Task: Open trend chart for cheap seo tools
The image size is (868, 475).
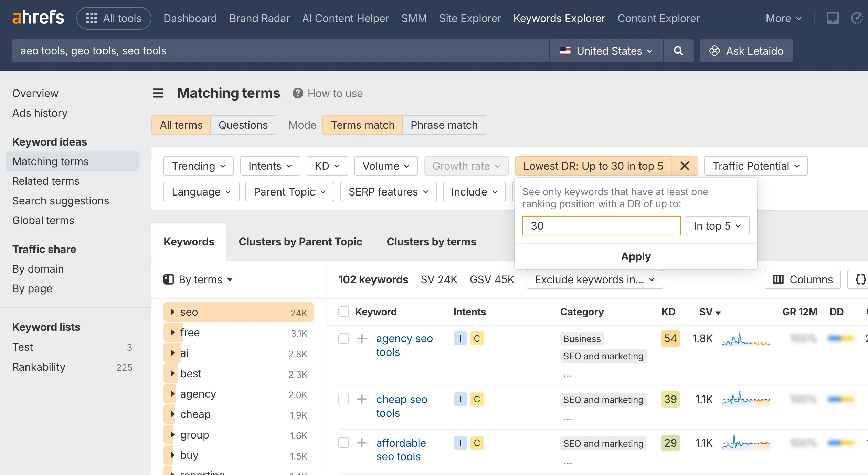Action: click(746, 399)
